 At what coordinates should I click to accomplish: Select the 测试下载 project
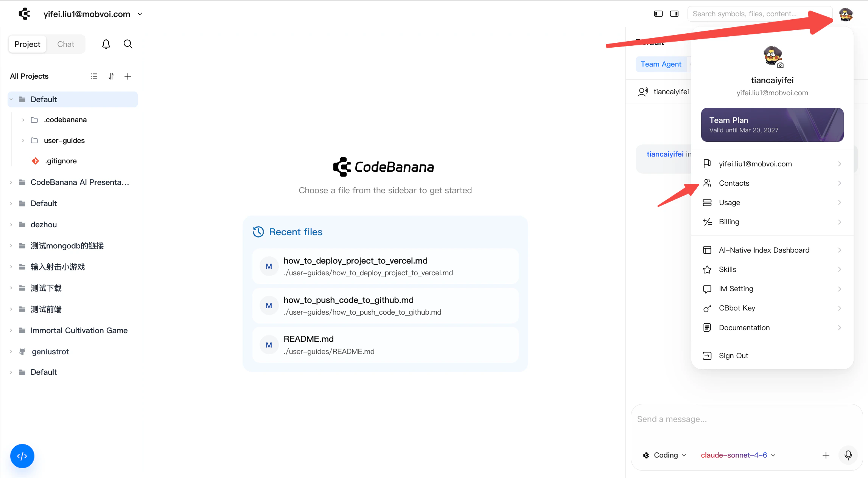click(73, 288)
